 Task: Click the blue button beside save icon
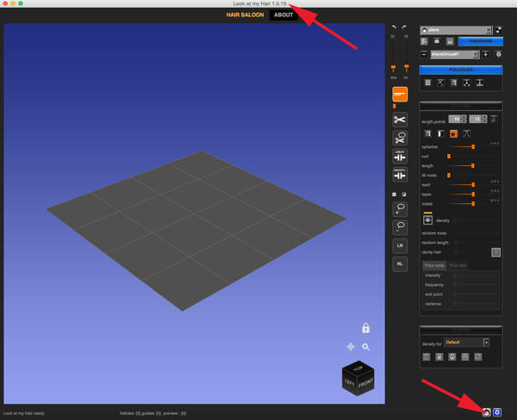coord(481,41)
